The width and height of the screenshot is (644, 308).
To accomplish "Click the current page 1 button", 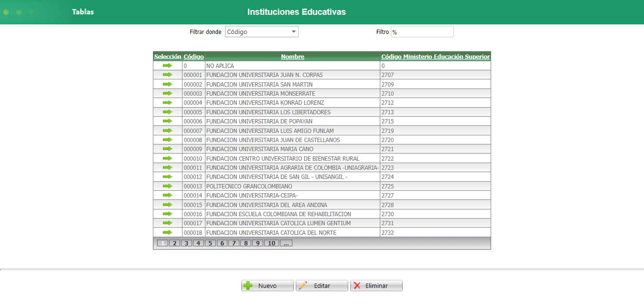I will click(x=163, y=243).
